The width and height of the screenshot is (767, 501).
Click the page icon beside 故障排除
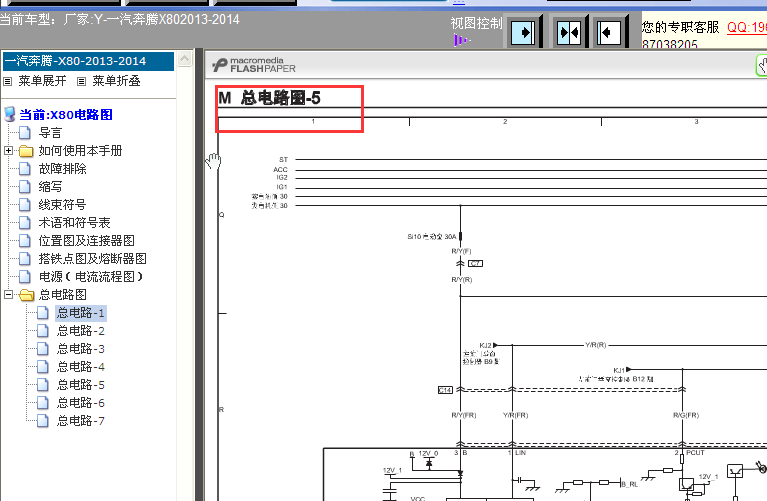[24, 169]
